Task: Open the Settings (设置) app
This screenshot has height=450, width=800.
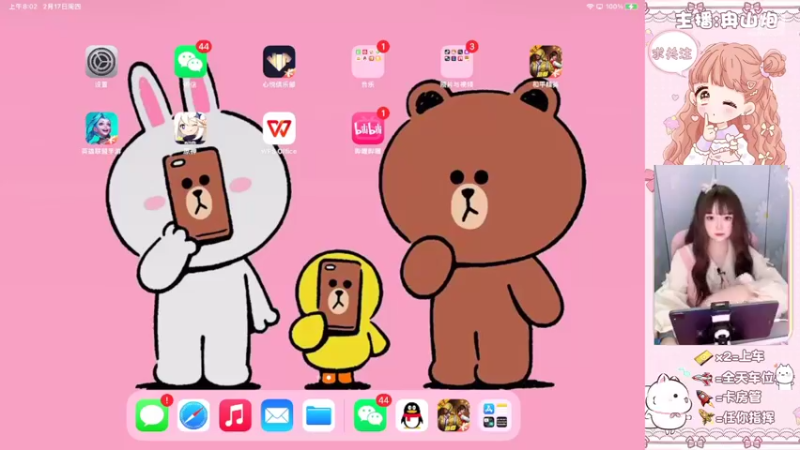Action: [x=102, y=62]
